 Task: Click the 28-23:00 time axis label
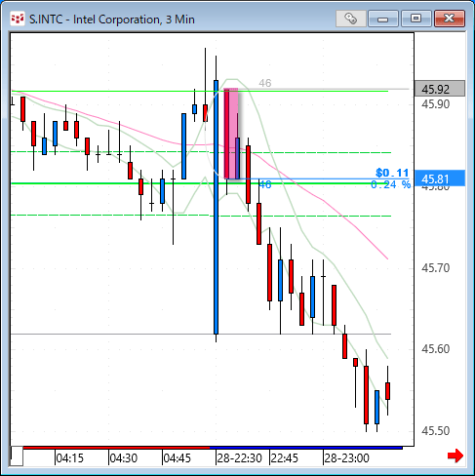click(x=346, y=458)
